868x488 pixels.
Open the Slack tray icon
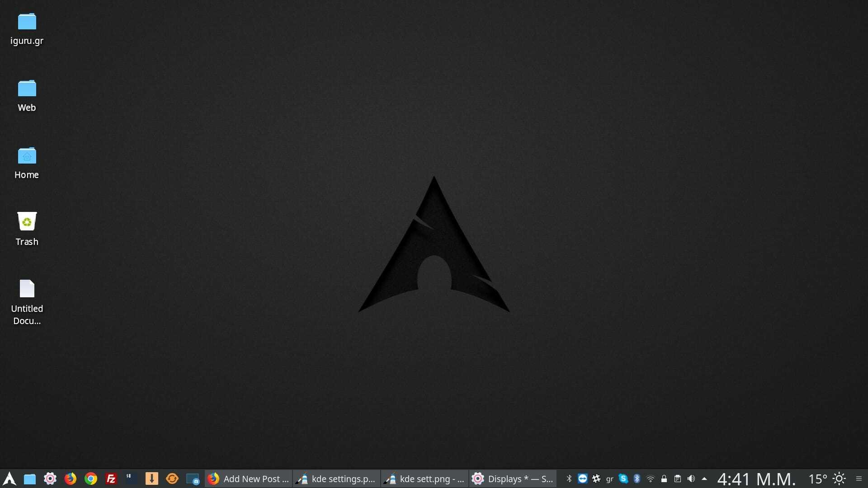click(596, 479)
